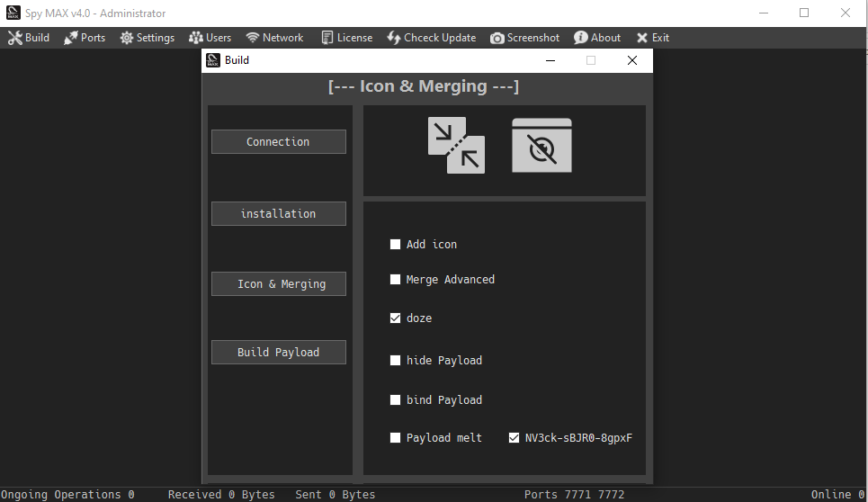Image resolution: width=868 pixels, height=502 pixels.
Task: Open the Users menu
Action: coord(210,38)
